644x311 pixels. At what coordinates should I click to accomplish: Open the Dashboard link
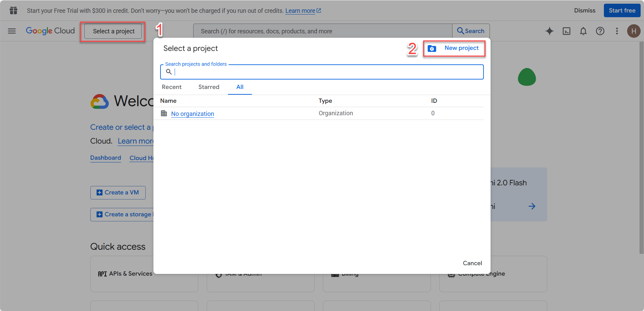coord(106,158)
